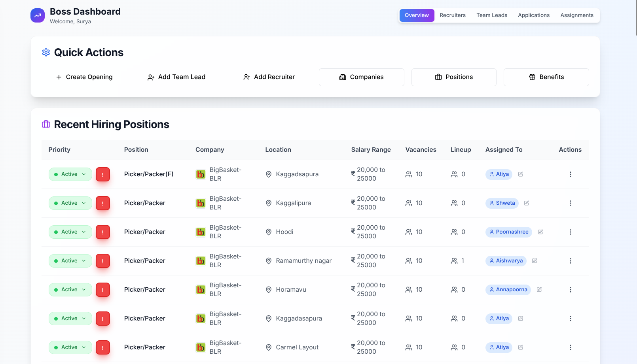This screenshot has width=637, height=364.
Task: Toggle priority flag on Kaggalipura row
Action: [x=103, y=203]
